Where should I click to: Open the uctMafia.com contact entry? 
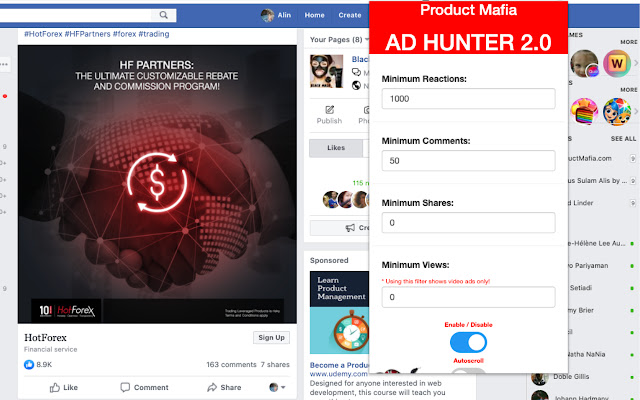point(590,158)
